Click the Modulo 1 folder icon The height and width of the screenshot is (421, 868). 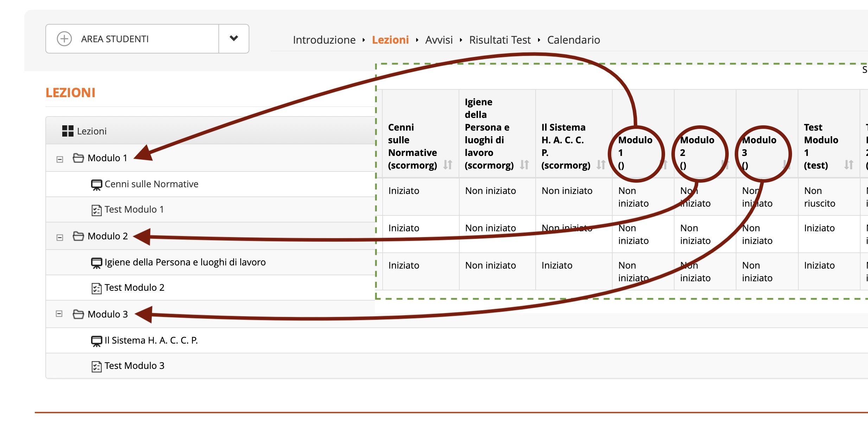[78, 158]
